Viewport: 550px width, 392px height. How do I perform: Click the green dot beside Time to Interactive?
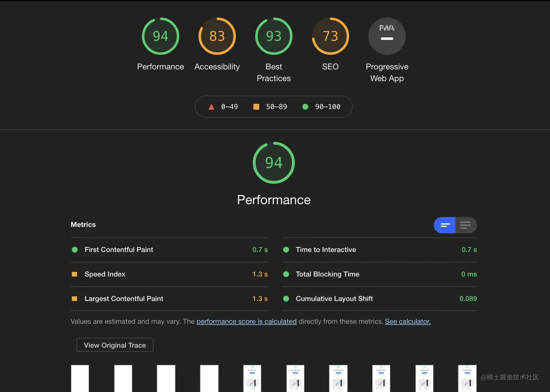tap(286, 250)
